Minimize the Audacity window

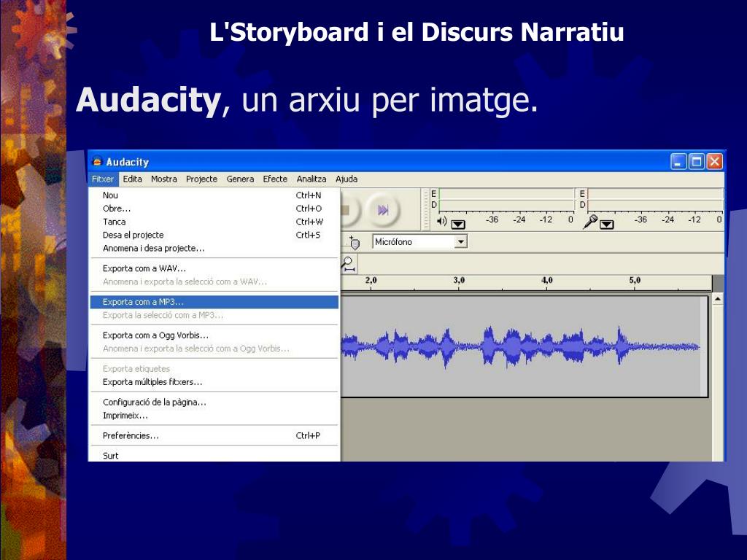click(x=678, y=162)
